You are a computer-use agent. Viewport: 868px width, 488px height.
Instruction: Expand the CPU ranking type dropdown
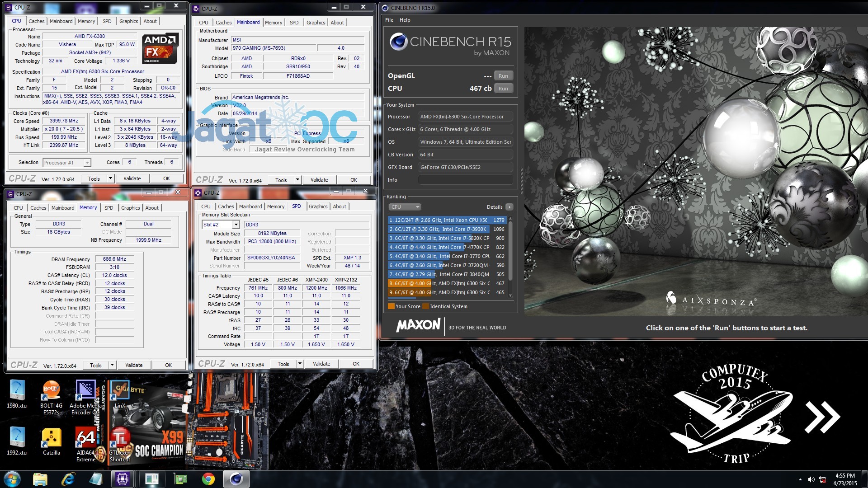(405, 207)
